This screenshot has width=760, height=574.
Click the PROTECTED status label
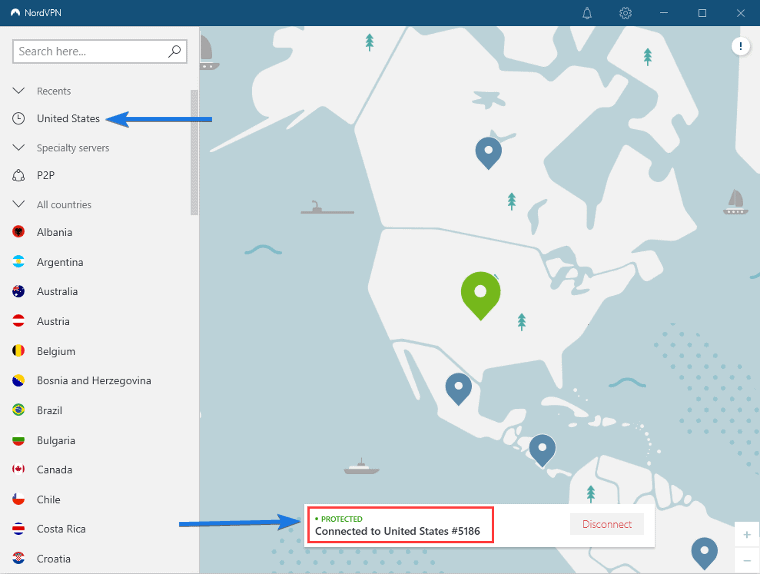tap(342, 519)
